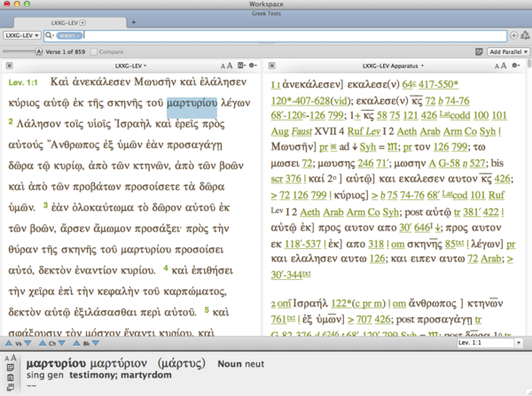Click the Ruf Lev apparatus link
Viewport: 532px width, 396px height.
click(364, 131)
